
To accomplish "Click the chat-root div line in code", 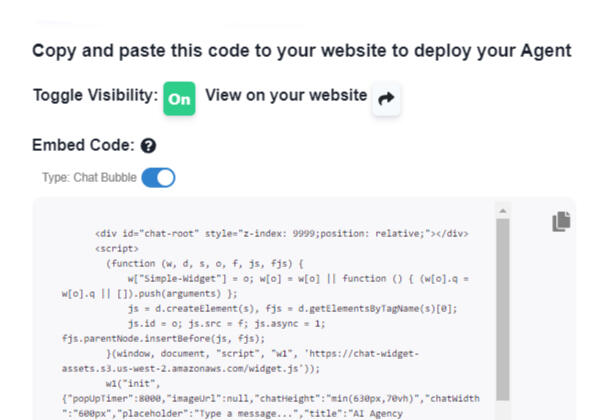I will (282, 233).
